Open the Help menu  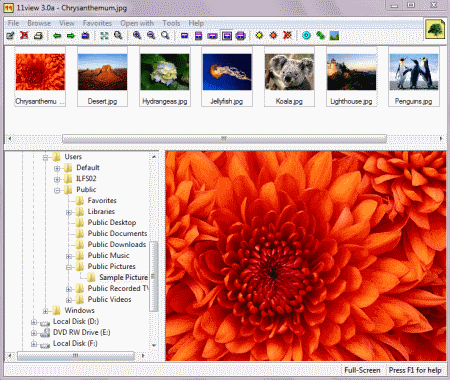[x=196, y=23]
